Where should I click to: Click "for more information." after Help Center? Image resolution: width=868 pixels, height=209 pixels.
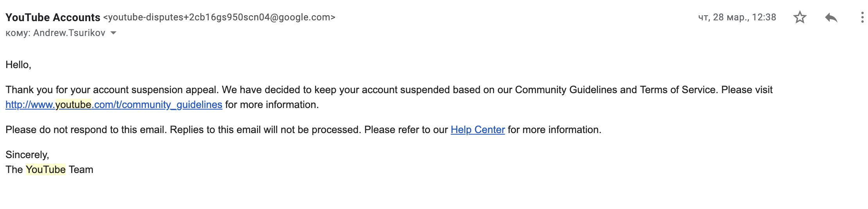tap(554, 130)
